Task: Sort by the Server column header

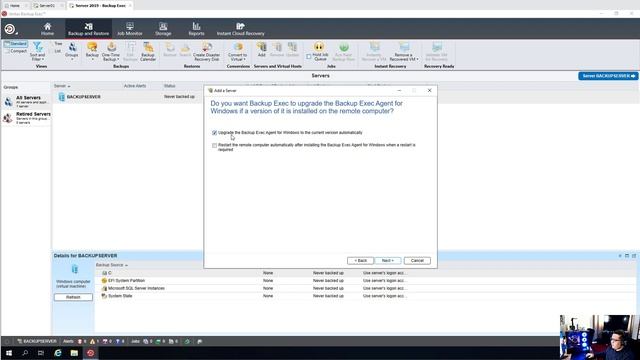Action: [62, 86]
